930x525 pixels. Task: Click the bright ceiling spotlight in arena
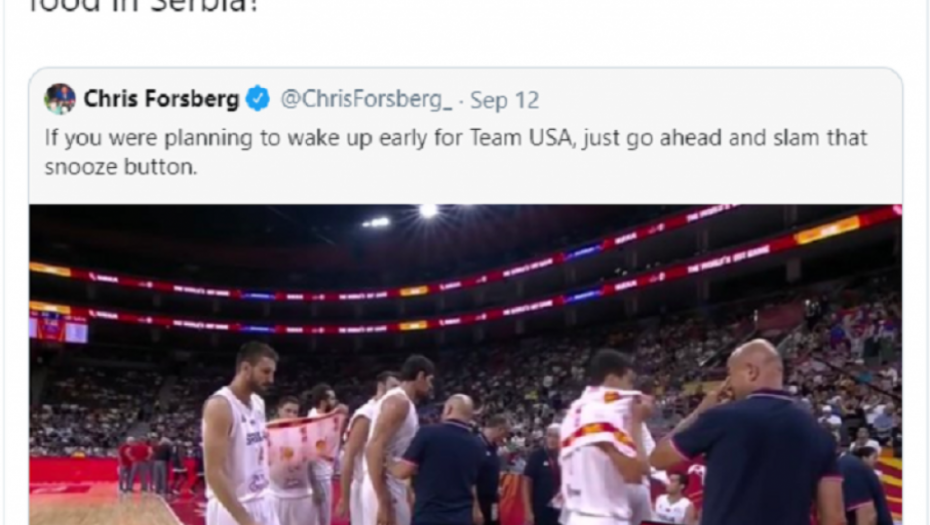point(428,211)
